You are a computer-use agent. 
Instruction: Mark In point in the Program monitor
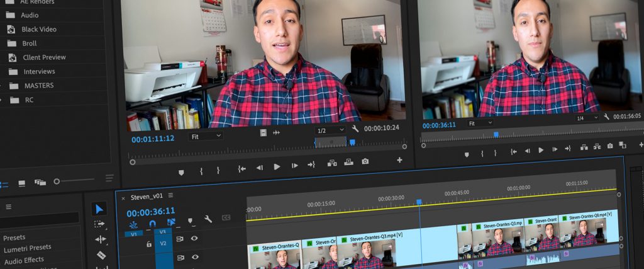coord(482,154)
